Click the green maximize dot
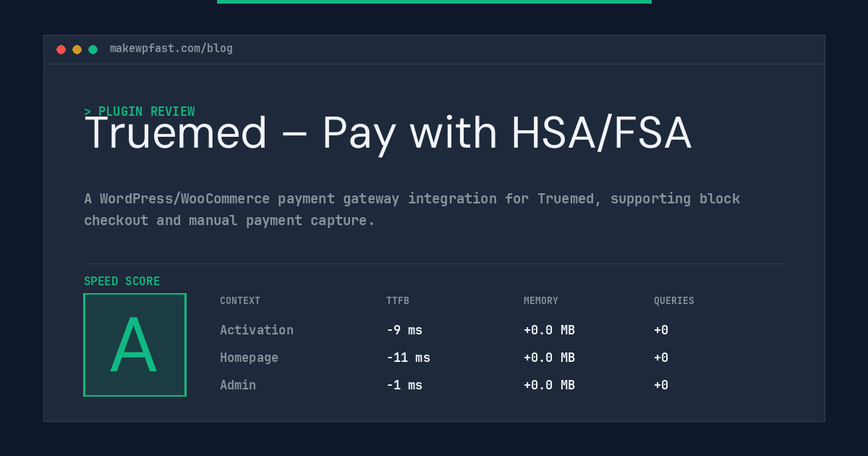Viewport: 868px width, 456px height. [93, 49]
